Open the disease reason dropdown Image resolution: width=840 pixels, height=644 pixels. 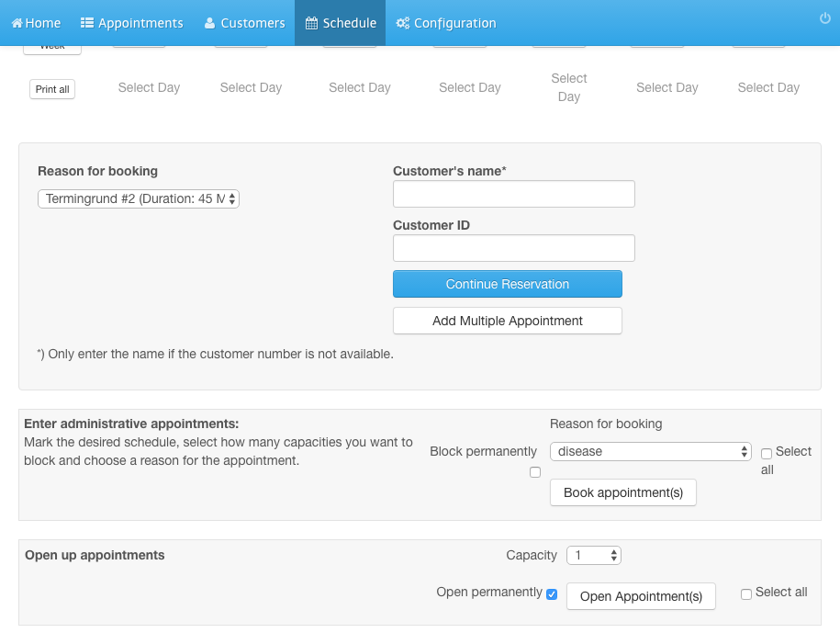click(650, 451)
